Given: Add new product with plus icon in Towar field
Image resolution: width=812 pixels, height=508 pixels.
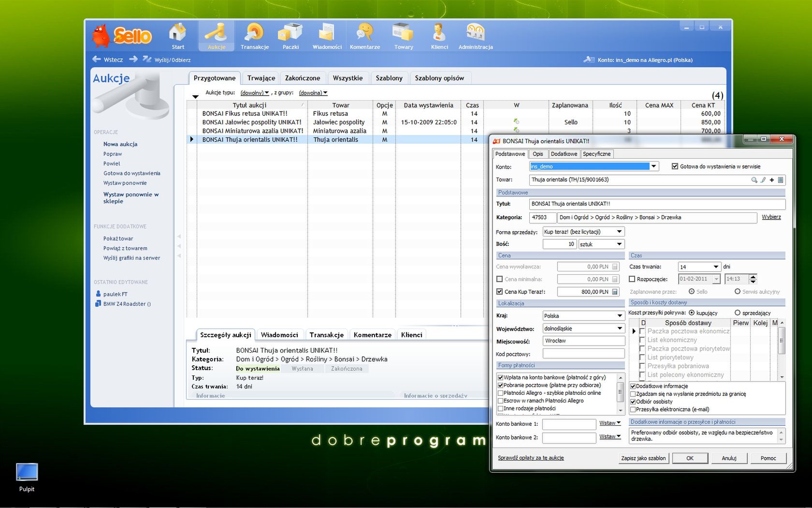Looking at the screenshot, I should tap(772, 180).
